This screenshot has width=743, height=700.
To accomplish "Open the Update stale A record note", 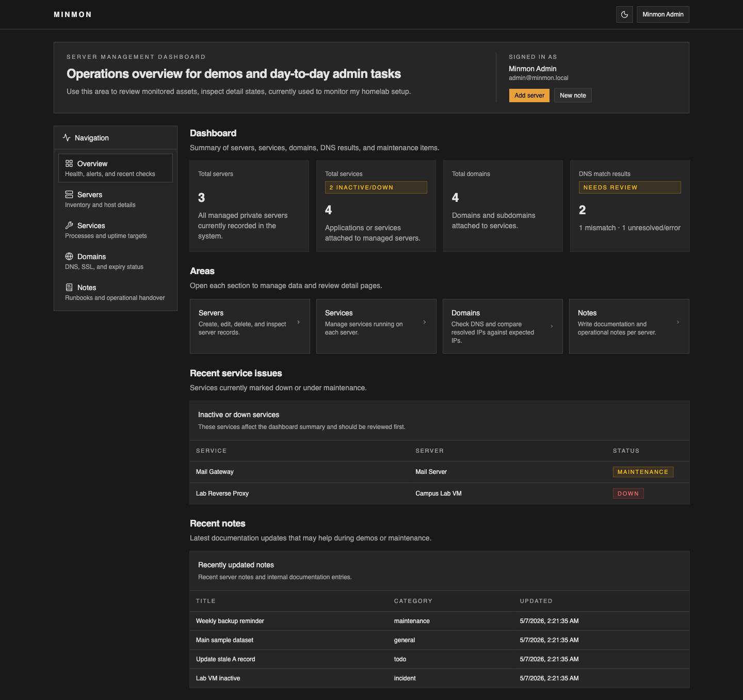I will [225, 659].
